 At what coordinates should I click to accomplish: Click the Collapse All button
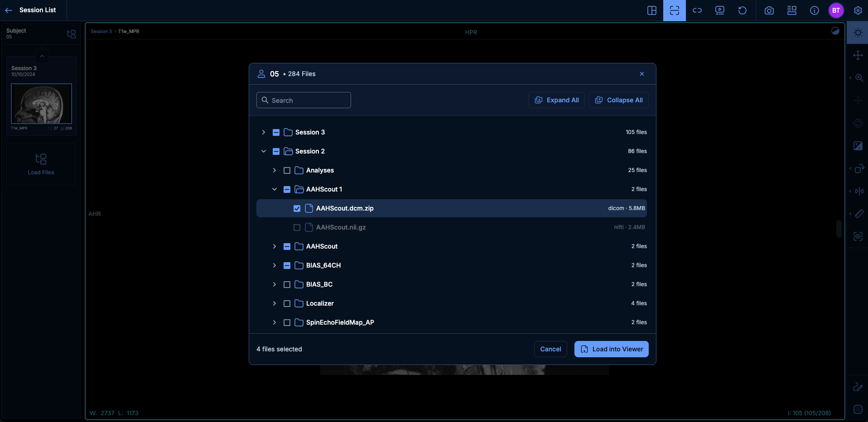tap(618, 100)
